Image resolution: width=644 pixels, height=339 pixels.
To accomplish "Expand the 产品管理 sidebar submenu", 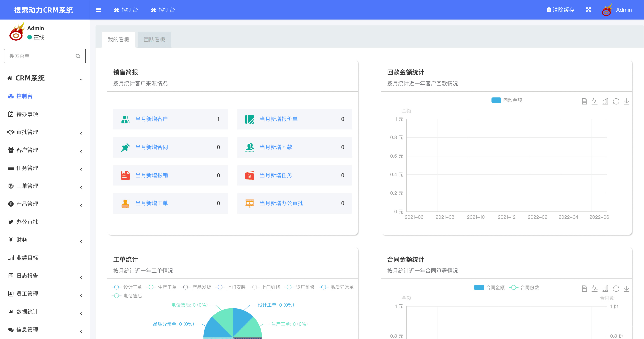I will point(45,204).
